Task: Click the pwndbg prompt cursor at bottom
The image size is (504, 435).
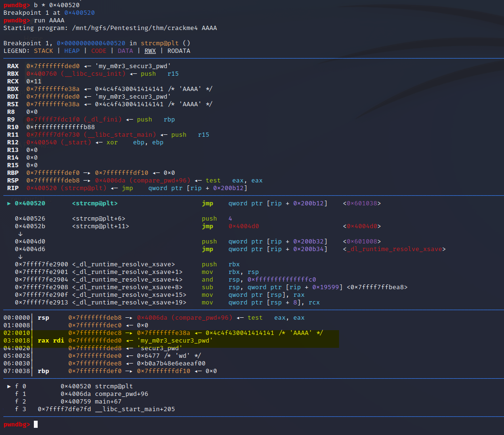Action: click(x=35, y=424)
